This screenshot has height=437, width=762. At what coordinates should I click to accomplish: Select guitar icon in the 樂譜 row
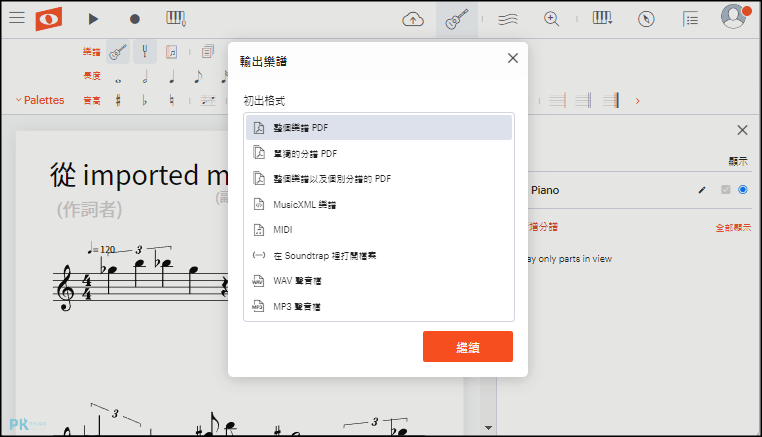[x=118, y=52]
